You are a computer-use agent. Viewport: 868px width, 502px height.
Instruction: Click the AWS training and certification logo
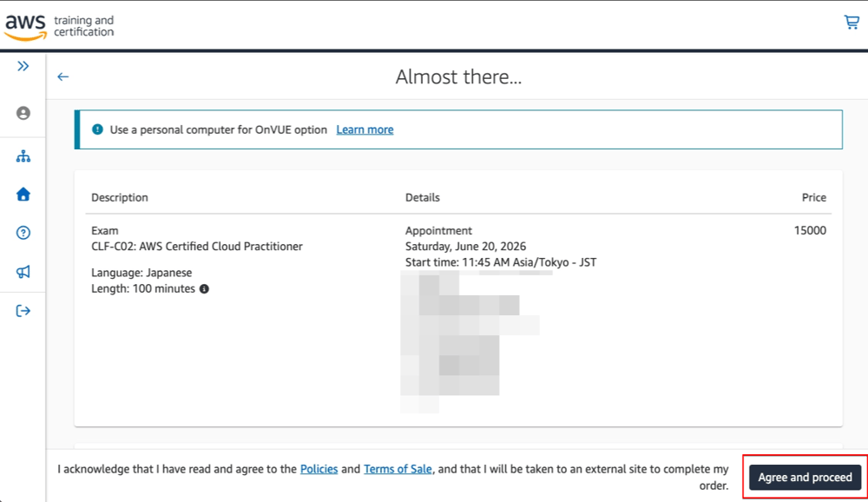(x=59, y=27)
